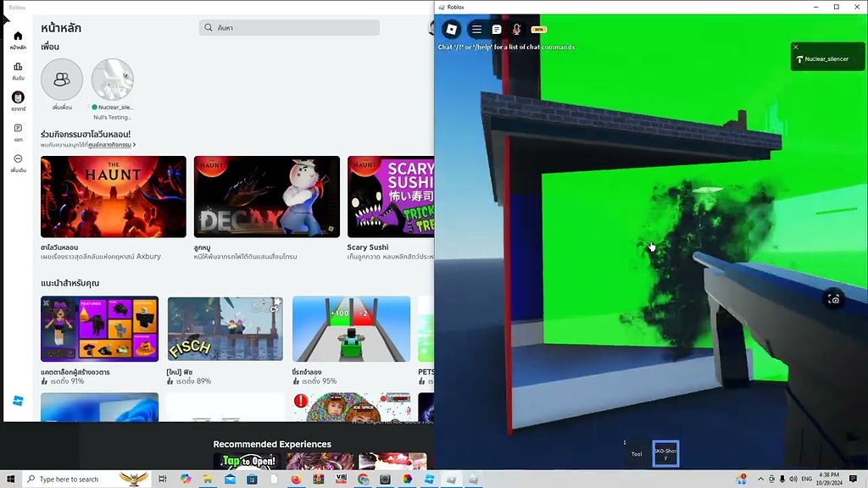Equip the Tool item in hotbar slot 1

click(636, 453)
